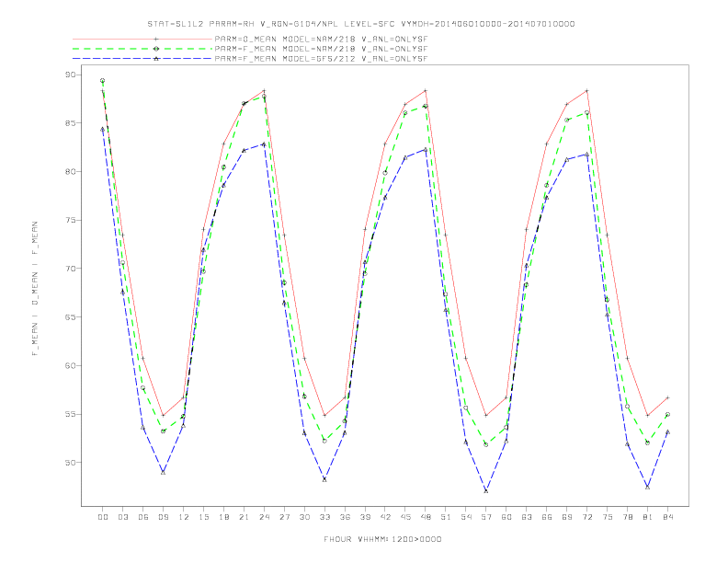Click red plus data point at hour 84

click(667, 397)
